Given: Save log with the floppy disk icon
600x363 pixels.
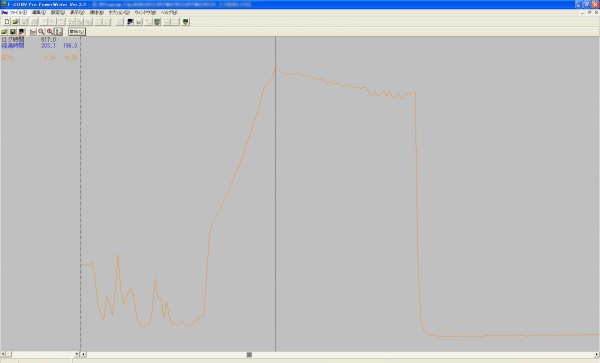Looking at the screenshot, I should coord(13,32).
